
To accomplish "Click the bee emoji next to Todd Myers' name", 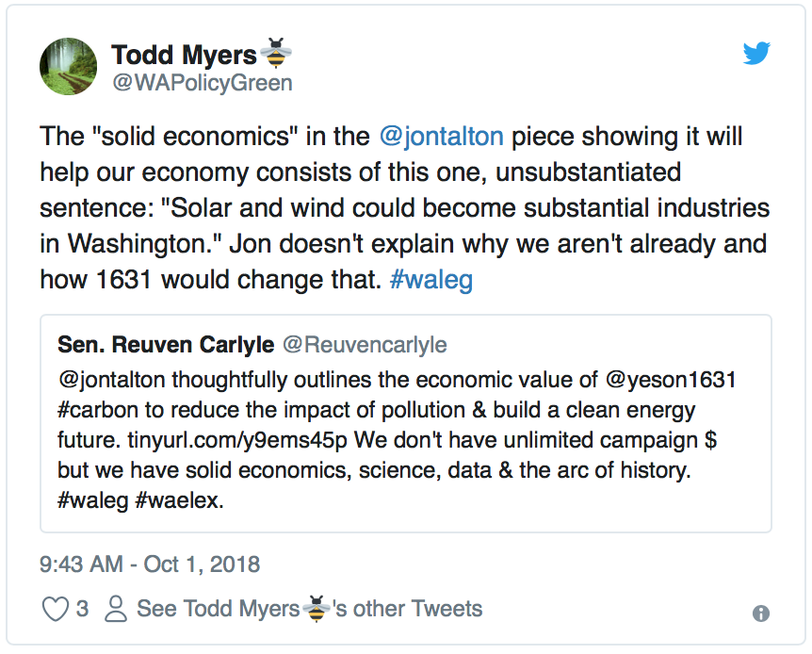I will [x=275, y=53].
